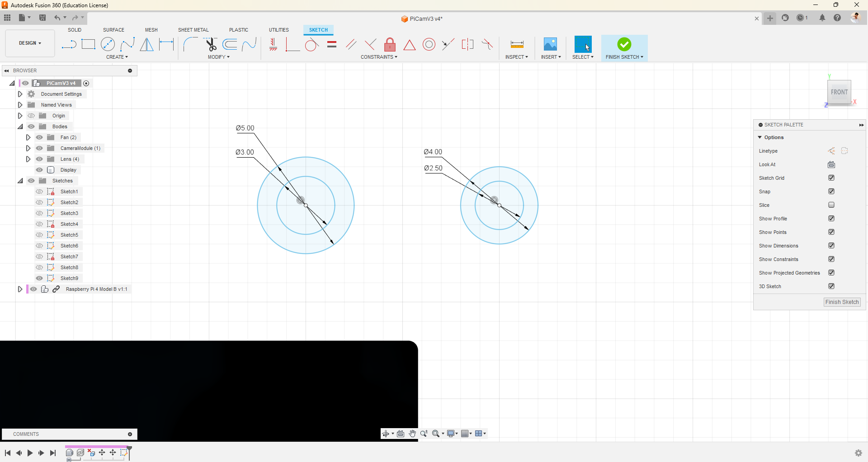The height and width of the screenshot is (462, 868).
Task: Apply the Concentric constraint
Action: click(x=429, y=44)
